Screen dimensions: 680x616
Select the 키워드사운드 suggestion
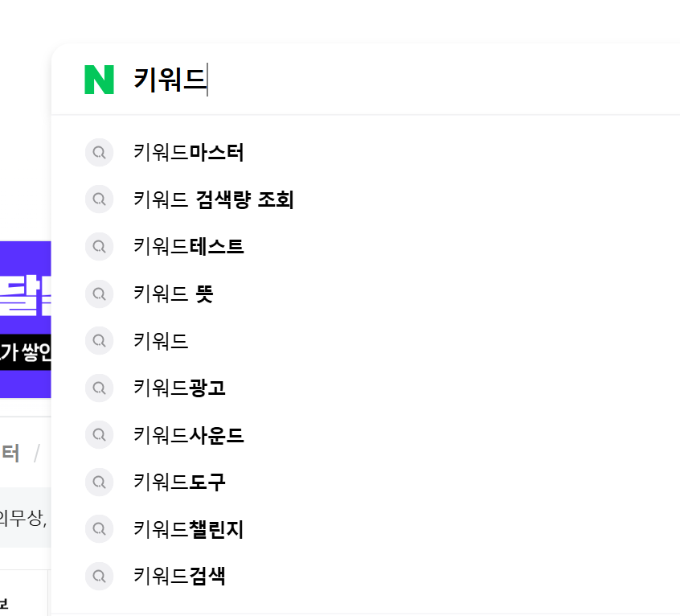tap(187, 434)
